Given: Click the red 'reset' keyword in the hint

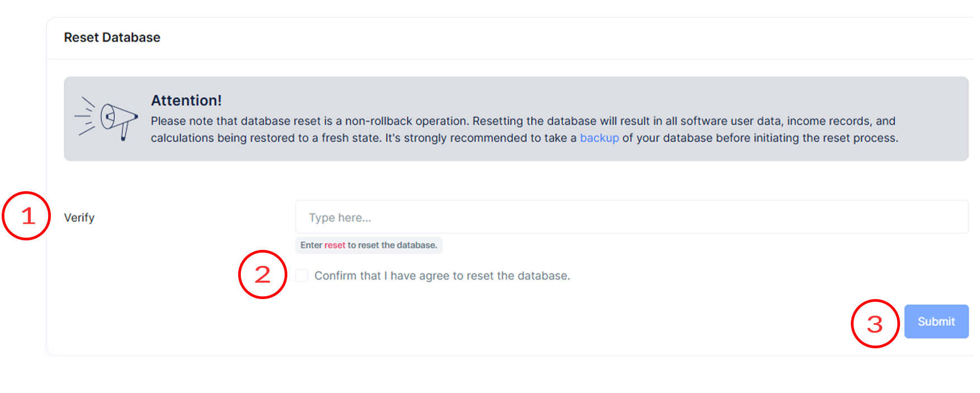Looking at the screenshot, I should click(x=334, y=245).
